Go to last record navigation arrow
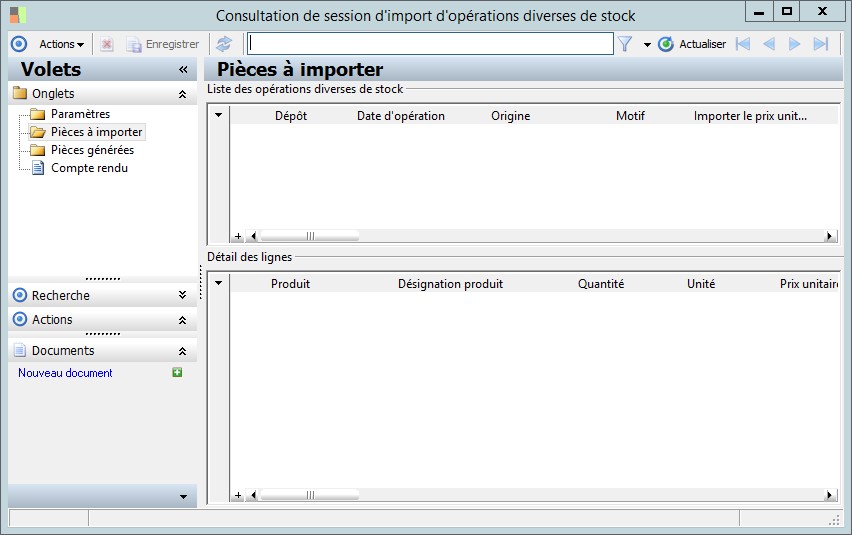Image resolution: width=852 pixels, height=535 pixels. pos(821,44)
